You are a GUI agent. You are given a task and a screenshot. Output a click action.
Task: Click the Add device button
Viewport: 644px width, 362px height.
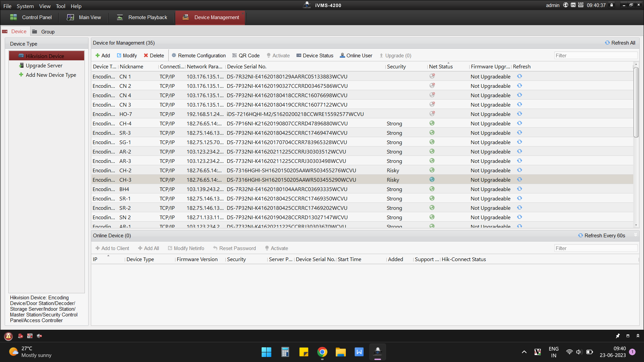103,56
